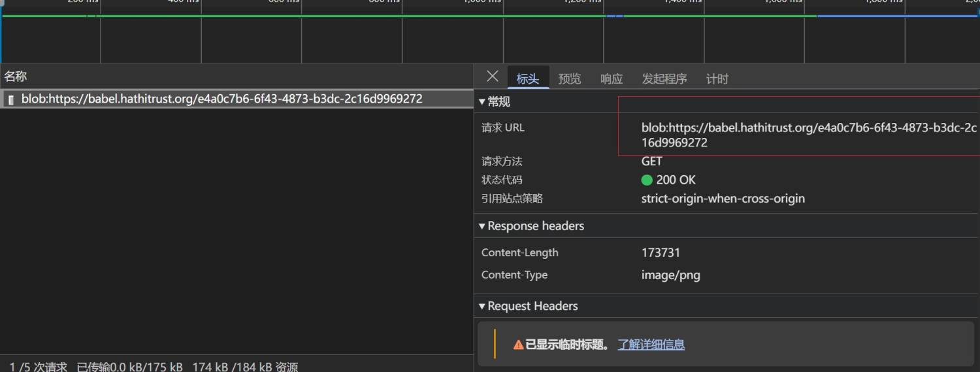The width and height of the screenshot is (980, 372).
Task: Show the 计时 tab
Action: click(717, 79)
